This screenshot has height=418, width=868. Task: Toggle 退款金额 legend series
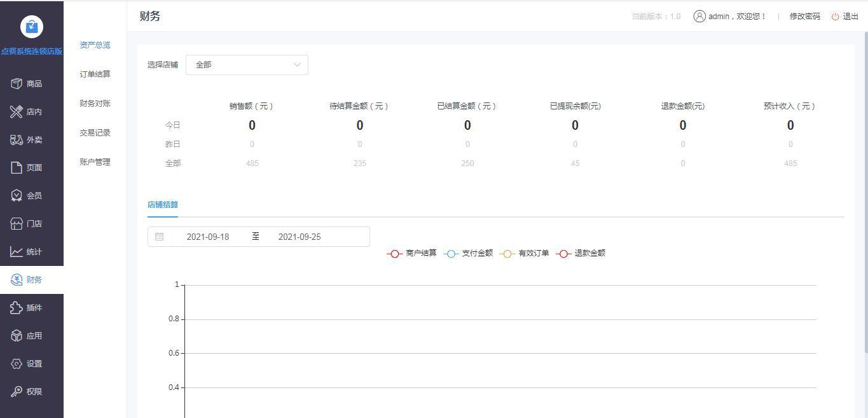click(x=581, y=253)
